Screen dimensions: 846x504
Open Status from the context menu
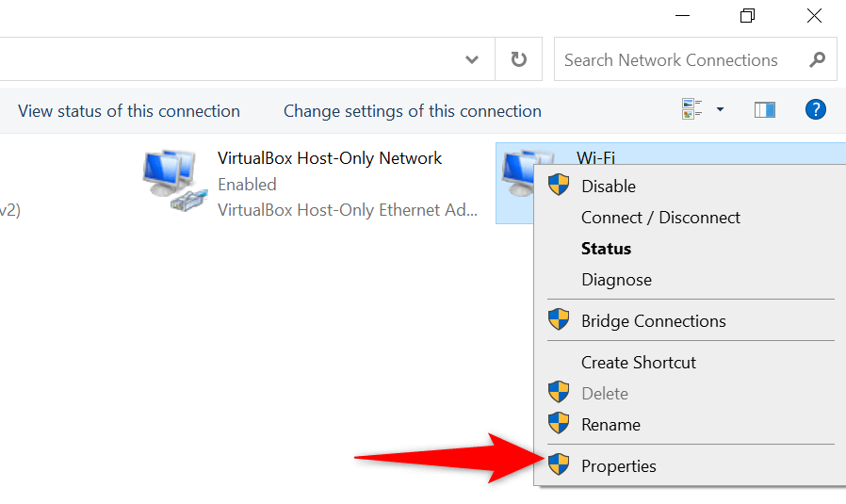coord(606,249)
